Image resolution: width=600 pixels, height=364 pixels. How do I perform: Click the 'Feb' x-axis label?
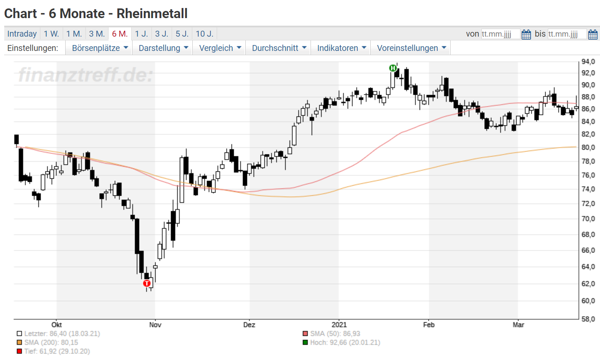tap(429, 324)
